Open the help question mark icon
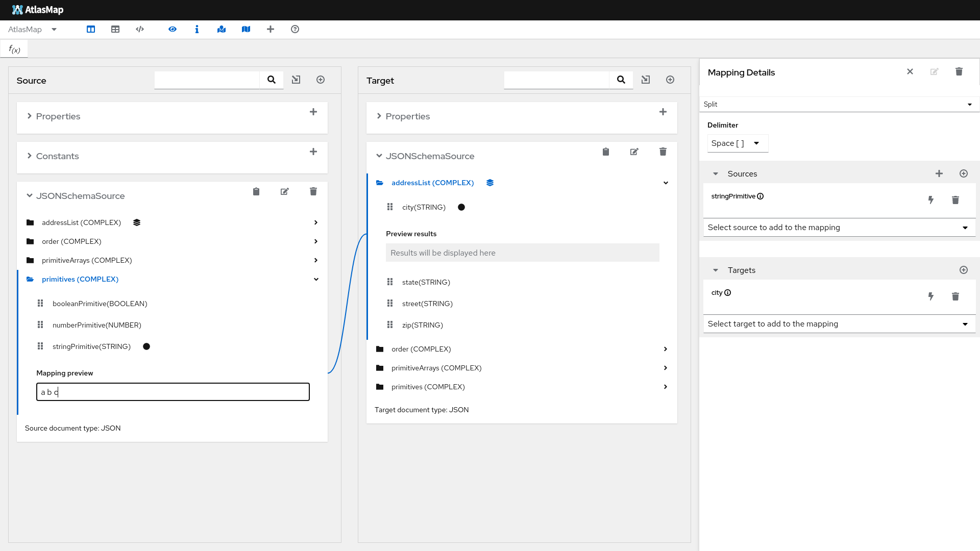The width and height of the screenshot is (980, 551). 295,29
